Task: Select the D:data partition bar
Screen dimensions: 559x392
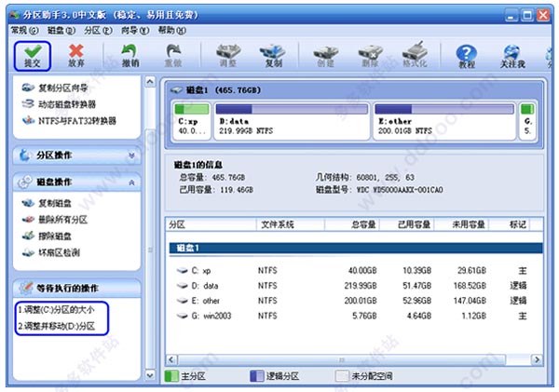Action: (x=292, y=121)
